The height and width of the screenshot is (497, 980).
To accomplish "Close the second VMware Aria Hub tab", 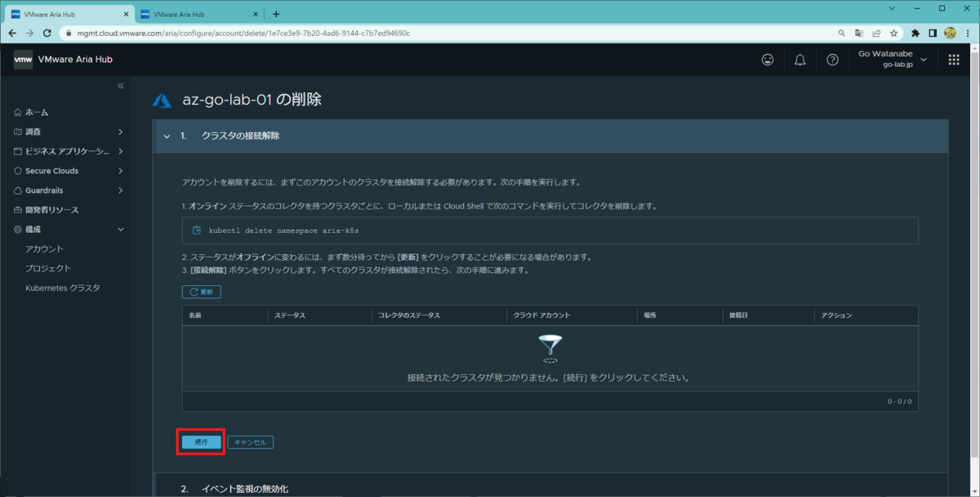I will pos(256,14).
